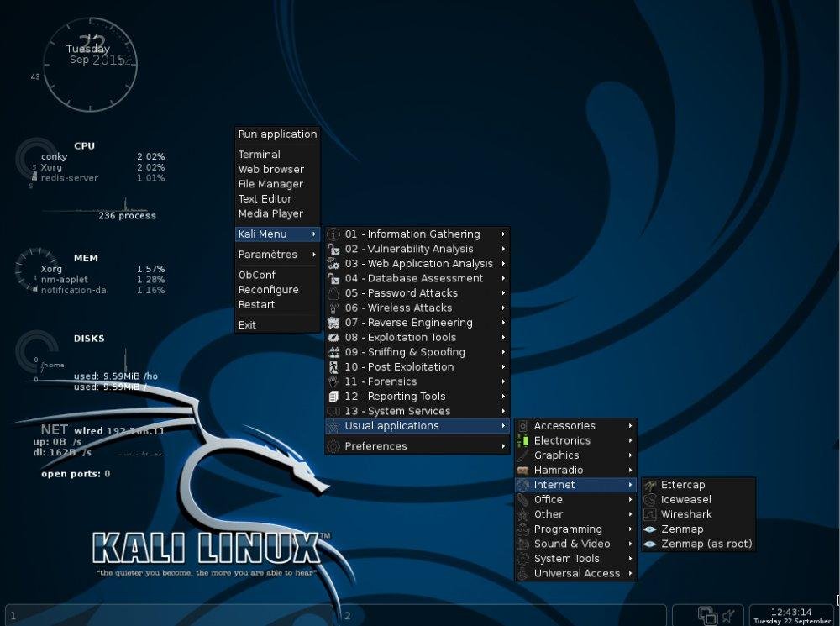Expand System Services submenu arrow
The image size is (840, 626).
point(503,411)
